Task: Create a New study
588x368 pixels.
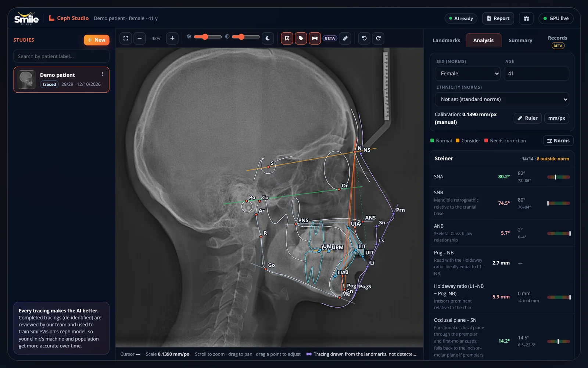Action: (x=97, y=40)
